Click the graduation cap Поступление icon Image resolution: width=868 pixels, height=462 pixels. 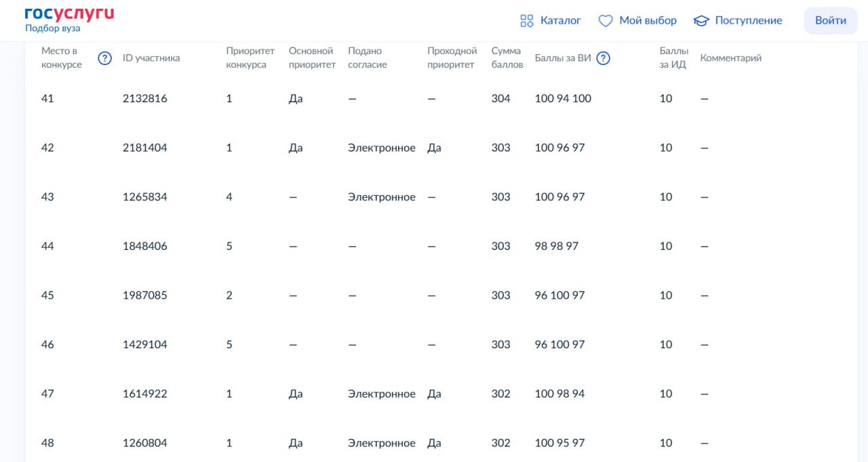point(701,21)
